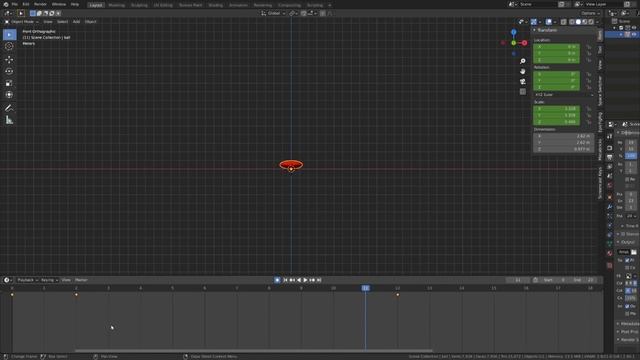Select keyframe diamond at frame 12

coord(398,295)
